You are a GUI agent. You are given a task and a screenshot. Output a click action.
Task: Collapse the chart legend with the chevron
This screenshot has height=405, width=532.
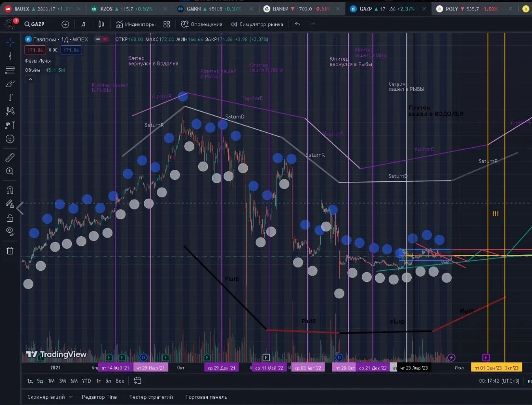(x=30, y=79)
